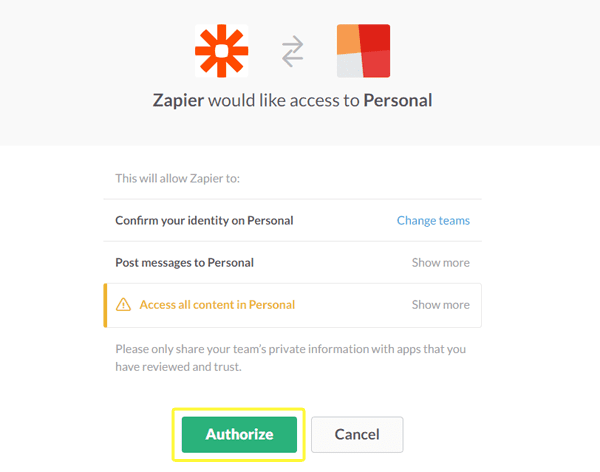Select the Post messages to Personal text
Screen dimensions: 600x472
[184, 263]
